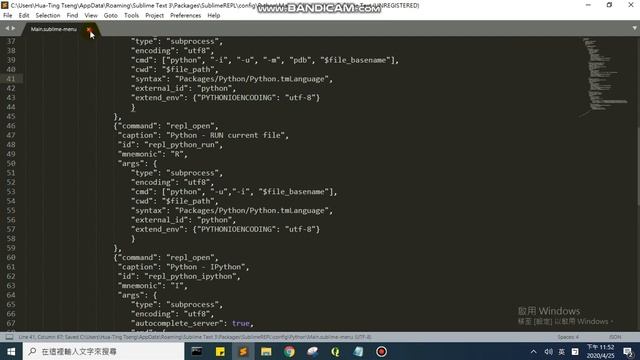
Task: Launch Google Chrome from the taskbar
Action: click(x=289, y=351)
